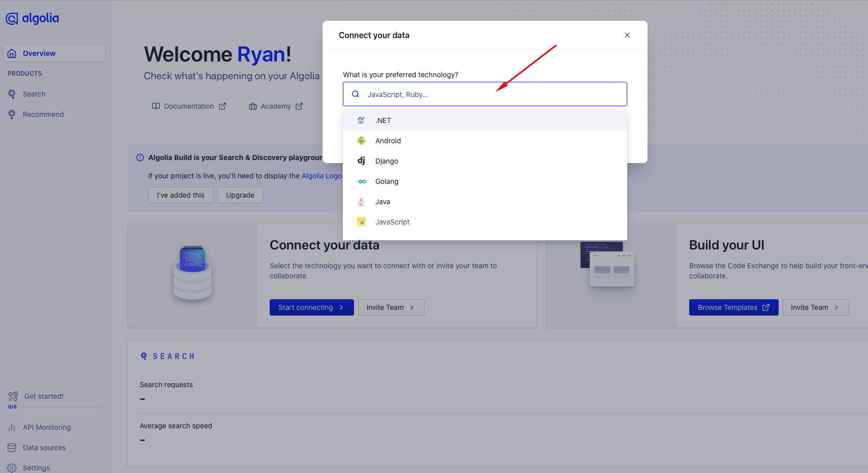Image resolution: width=868 pixels, height=473 pixels.
Task: Click the Java coffee cup icon
Action: (361, 202)
